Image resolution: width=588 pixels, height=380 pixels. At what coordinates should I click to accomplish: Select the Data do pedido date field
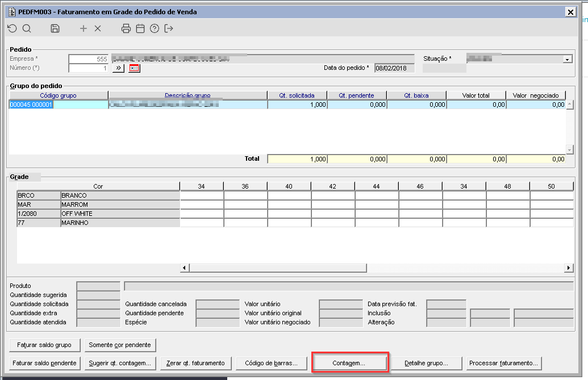coord(394,68)
